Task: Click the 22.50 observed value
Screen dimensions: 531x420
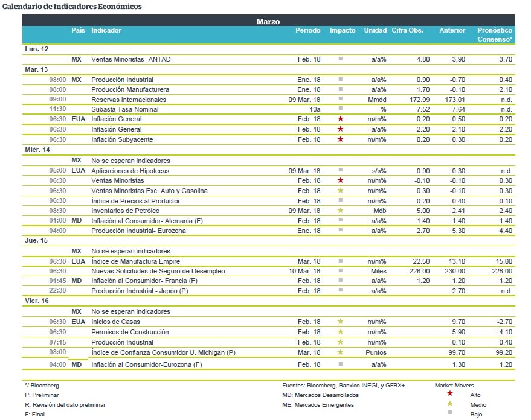Action: click(x=421, y=261)
